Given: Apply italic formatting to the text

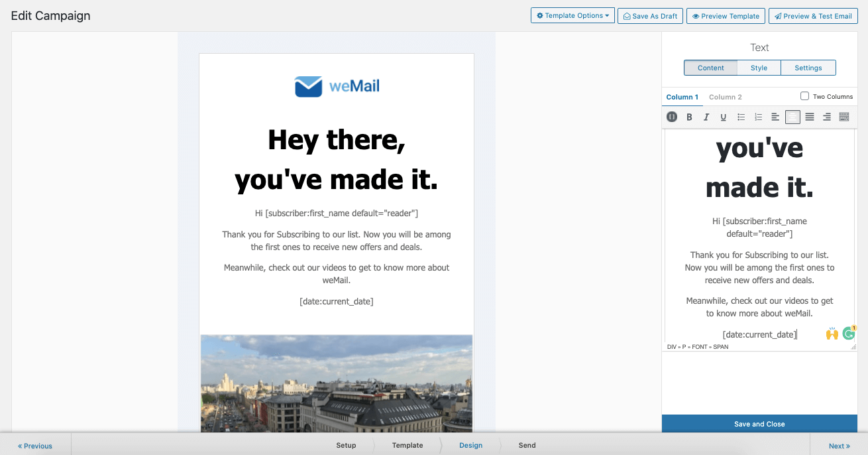Looking at the screenshot, I should pos(706,117).
